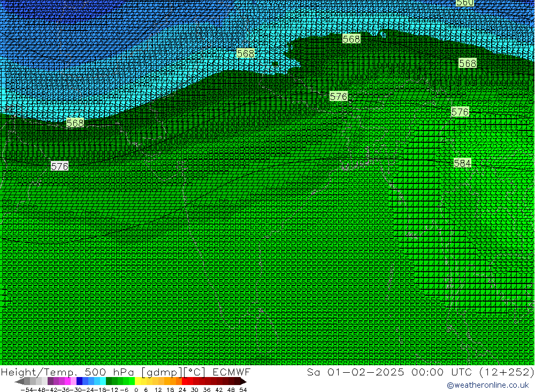This screenshot has width=535, height=392.
Task: Click the '-24' legend value
Action: click(x=88, y=390)
